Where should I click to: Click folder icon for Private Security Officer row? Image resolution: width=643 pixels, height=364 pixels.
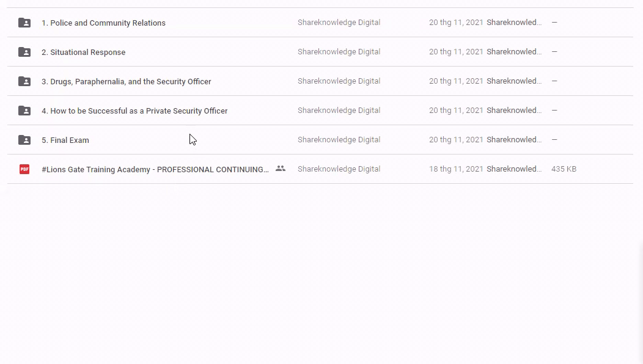pyautogui.click(x=24, y=111)
